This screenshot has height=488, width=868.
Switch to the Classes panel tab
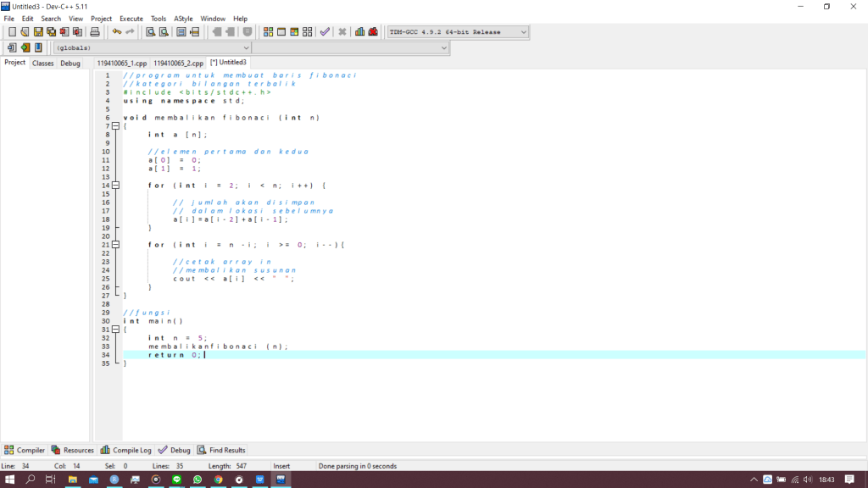click(42, 63)
